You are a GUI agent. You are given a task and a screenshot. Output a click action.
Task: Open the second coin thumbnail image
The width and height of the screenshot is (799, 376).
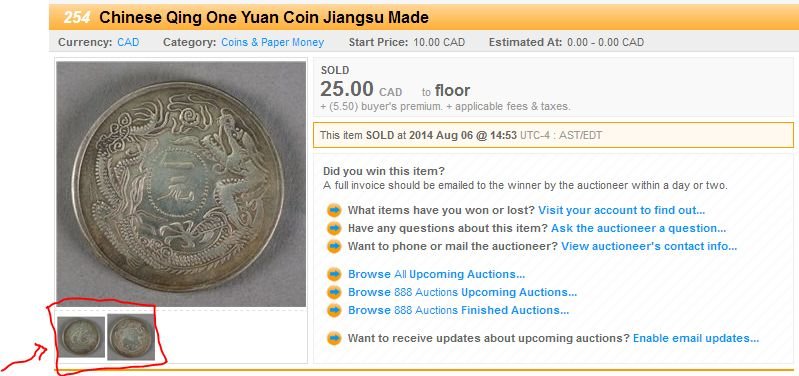point(130,337)
